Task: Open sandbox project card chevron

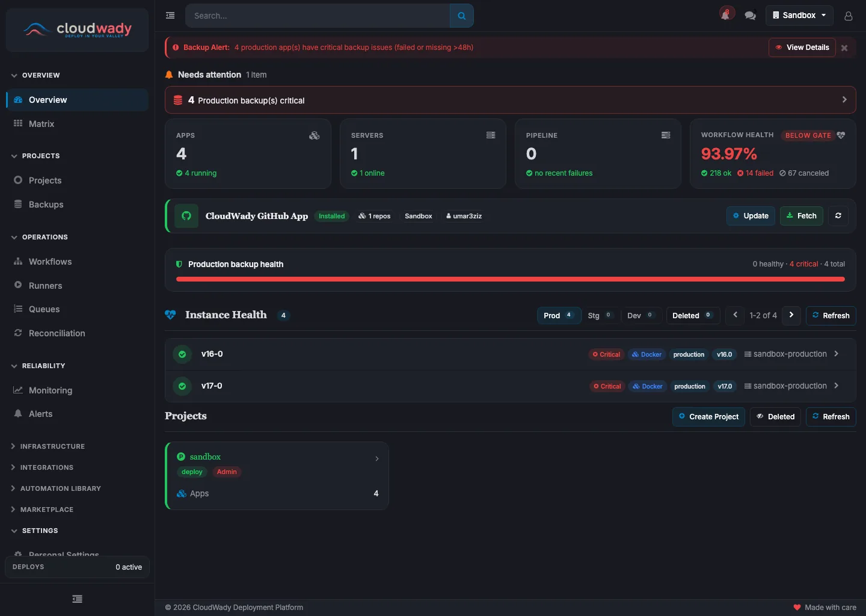Action: (377, 458)
